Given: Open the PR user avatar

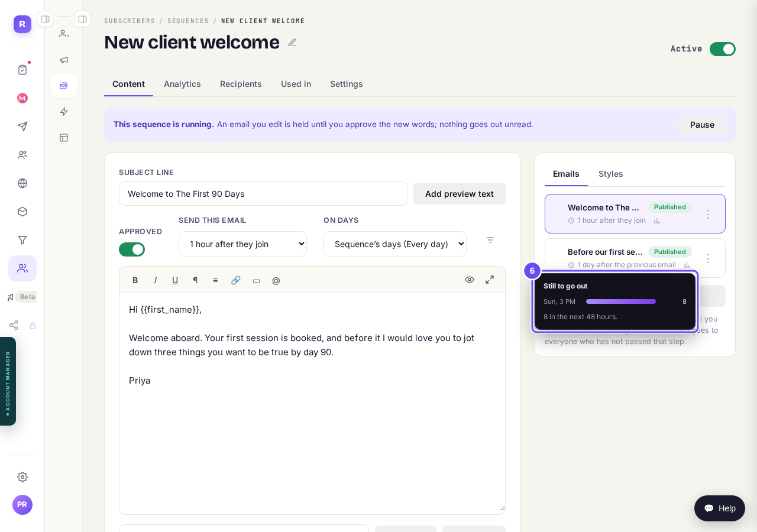Looking at the screenshot, I should [x=22, y=505].
